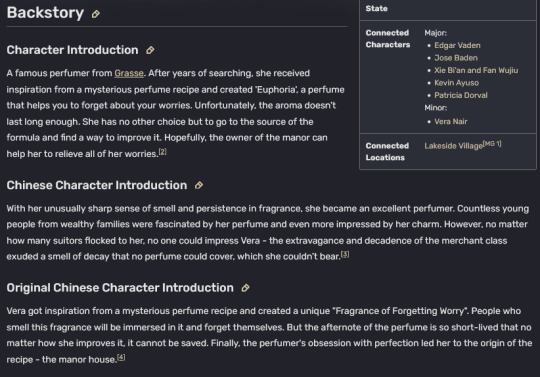Open Vera Nair minor character link
The width and height of the screenshot is (540, 377).
click(450, 122)
